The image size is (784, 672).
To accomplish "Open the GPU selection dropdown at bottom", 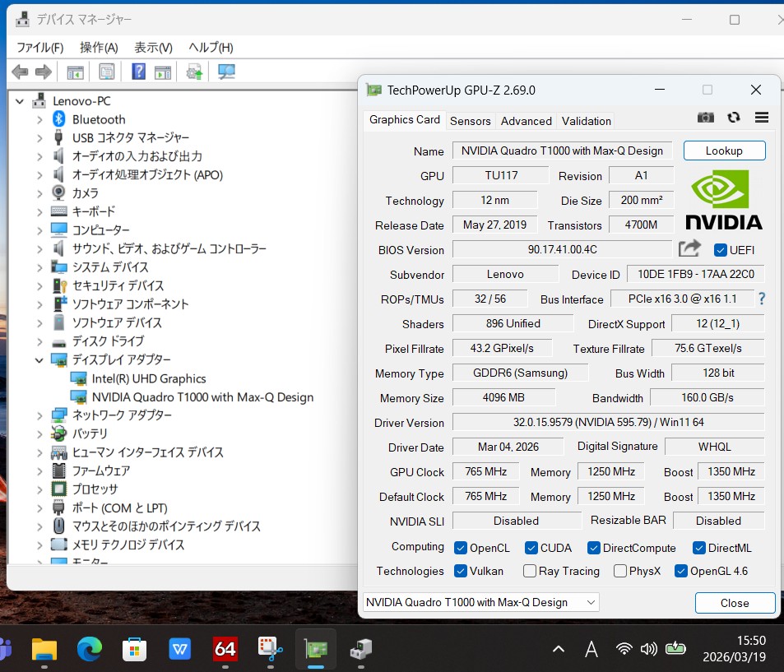I will tap(480, 602).
